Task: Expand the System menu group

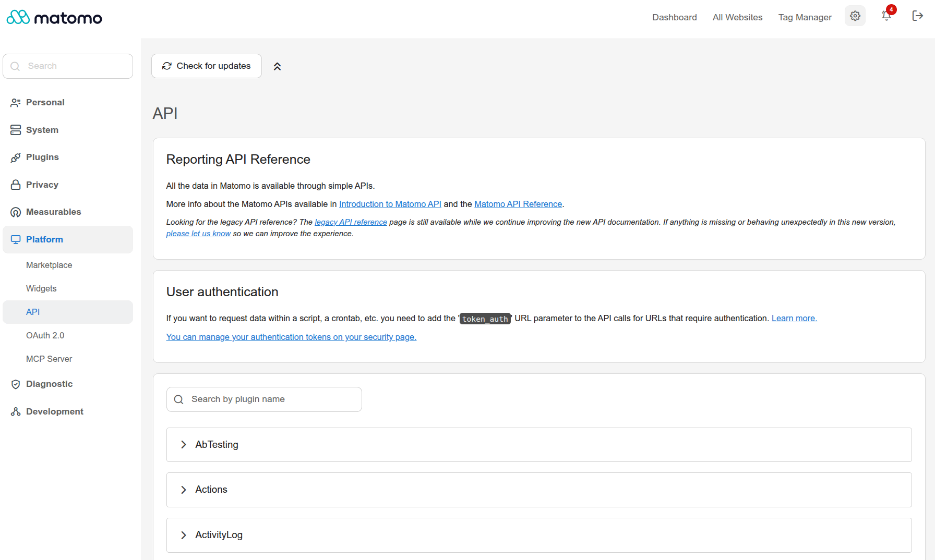Action: (x=68, y=130)
